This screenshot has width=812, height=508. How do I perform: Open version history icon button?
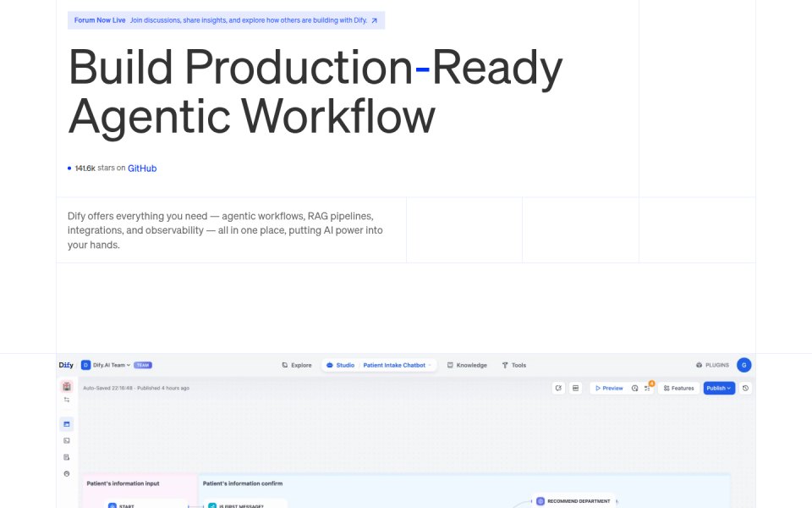point(745,388)
